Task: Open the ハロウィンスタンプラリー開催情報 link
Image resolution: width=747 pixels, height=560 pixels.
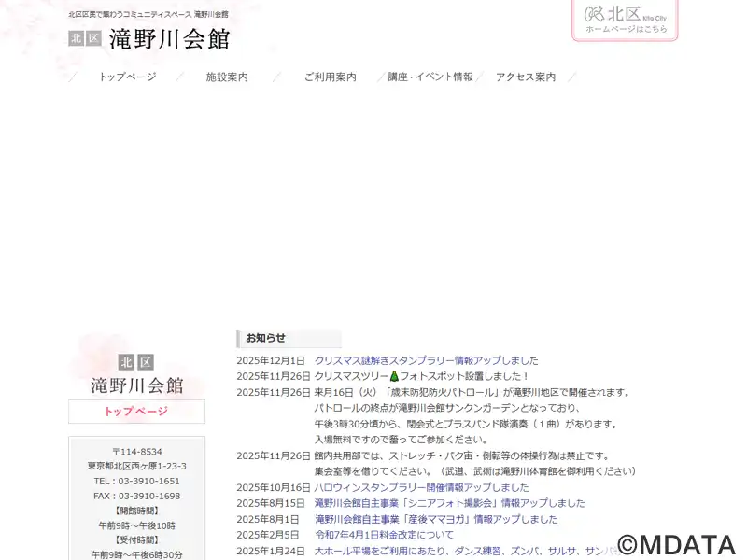Action: (x=421, y=487)
